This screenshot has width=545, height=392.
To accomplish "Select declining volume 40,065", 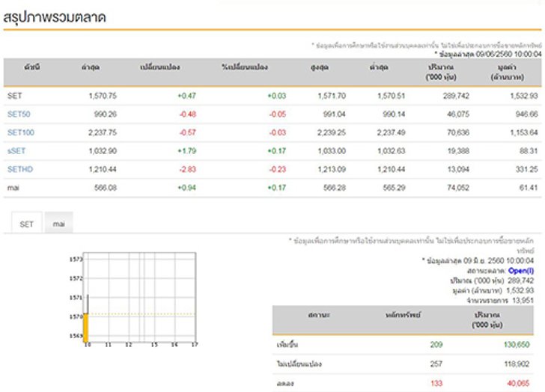I will pos(518,383).
